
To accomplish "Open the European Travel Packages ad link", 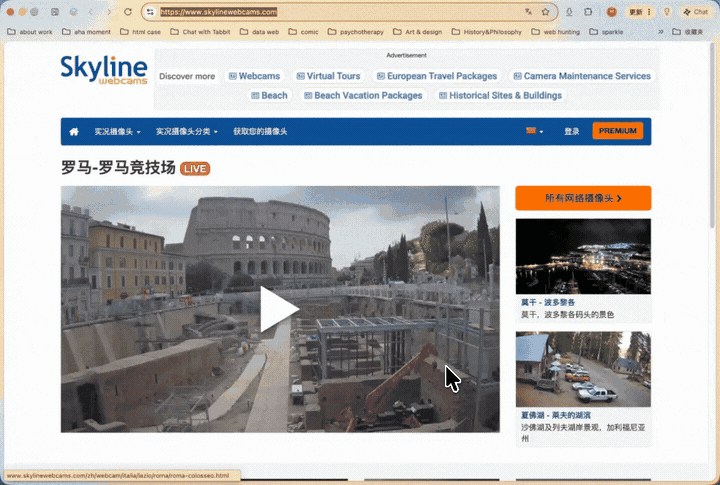I will point(437,76).
